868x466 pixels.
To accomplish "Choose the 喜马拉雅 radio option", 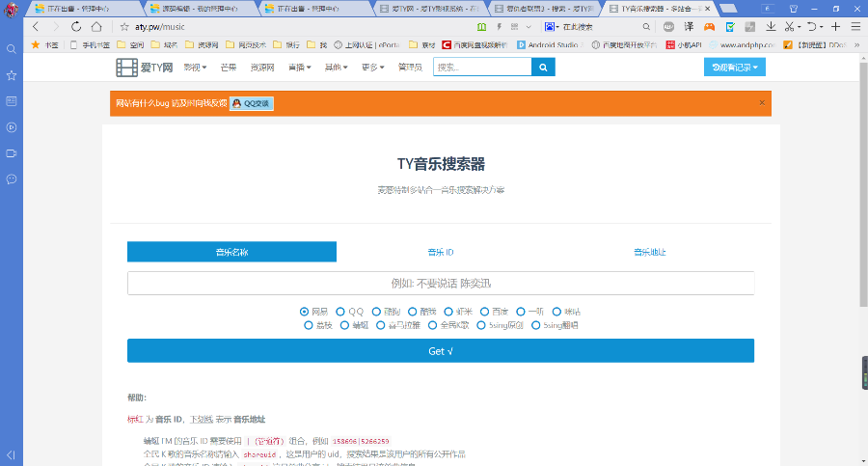I will click(x=380, y=325).
